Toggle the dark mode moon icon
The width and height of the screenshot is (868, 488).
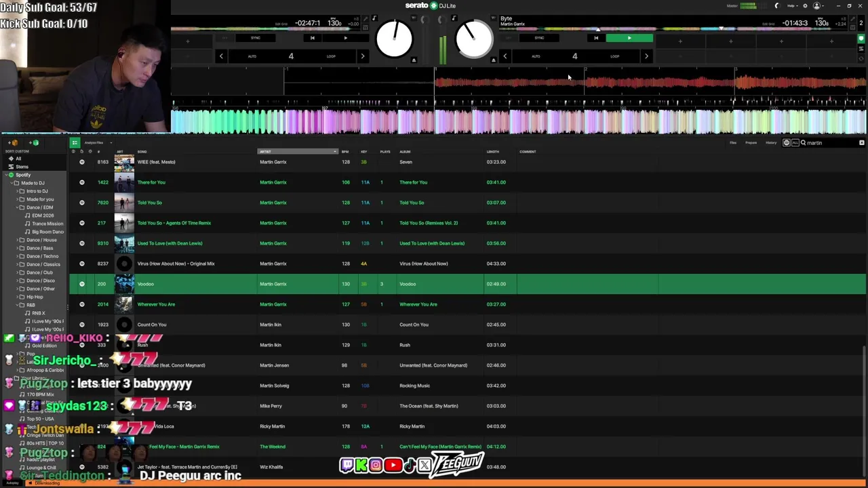[x=777, y=5]
